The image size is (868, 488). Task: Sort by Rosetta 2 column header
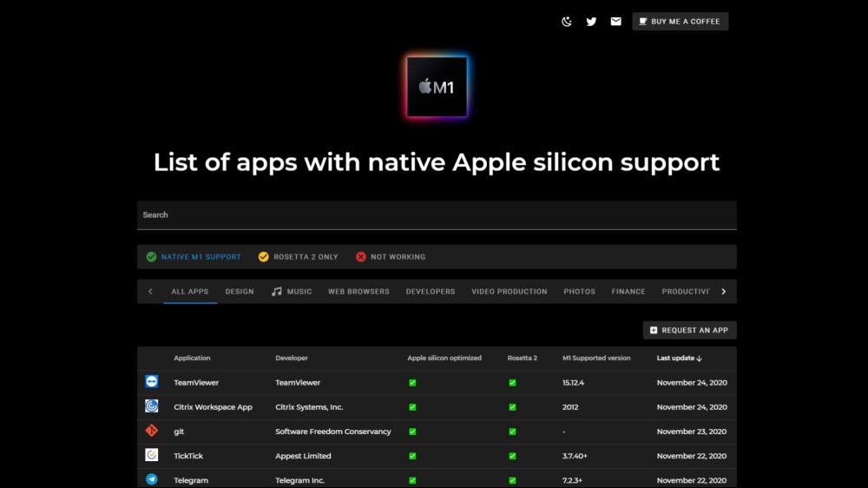click(522, 359)
